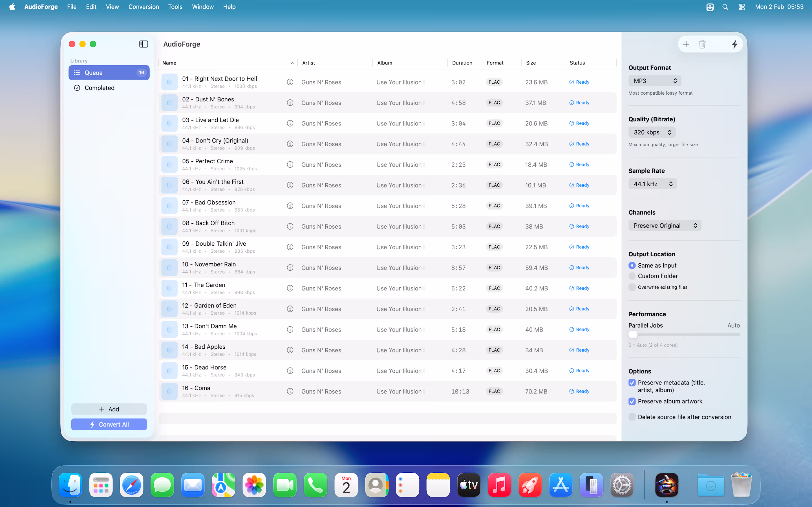
Task: Sort tracks by the Name column header
Action: (x=169, y=63)
